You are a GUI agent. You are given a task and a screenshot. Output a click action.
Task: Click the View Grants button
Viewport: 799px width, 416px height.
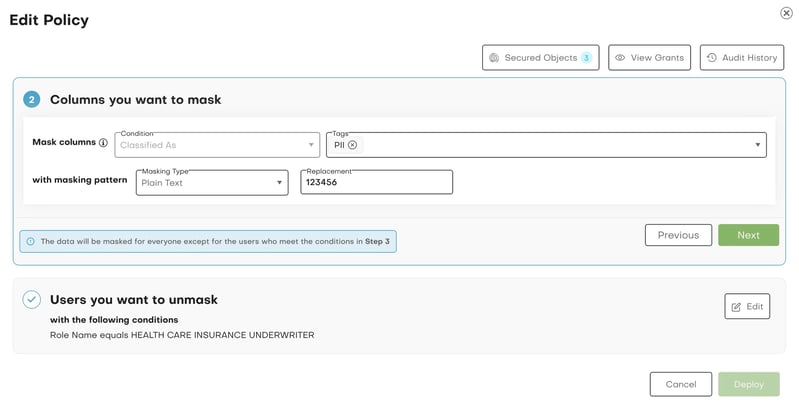click(x=649, y=58)
